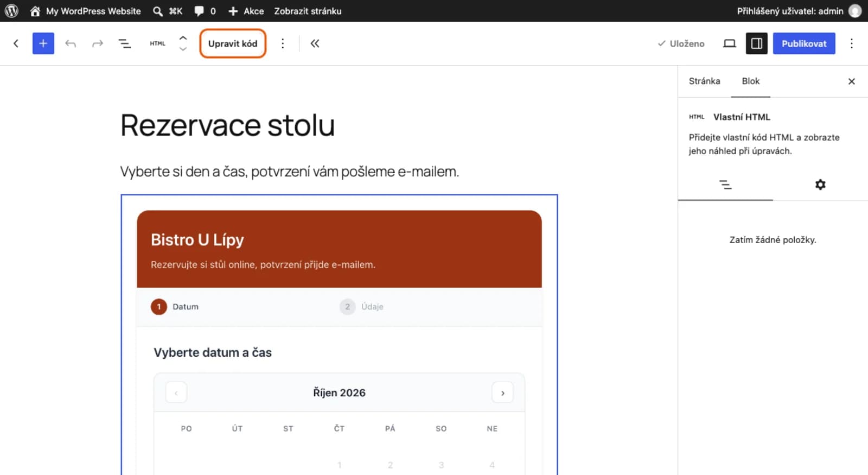Go back using the left chevron
868x475 pixels.
click(x=16, y=43)
